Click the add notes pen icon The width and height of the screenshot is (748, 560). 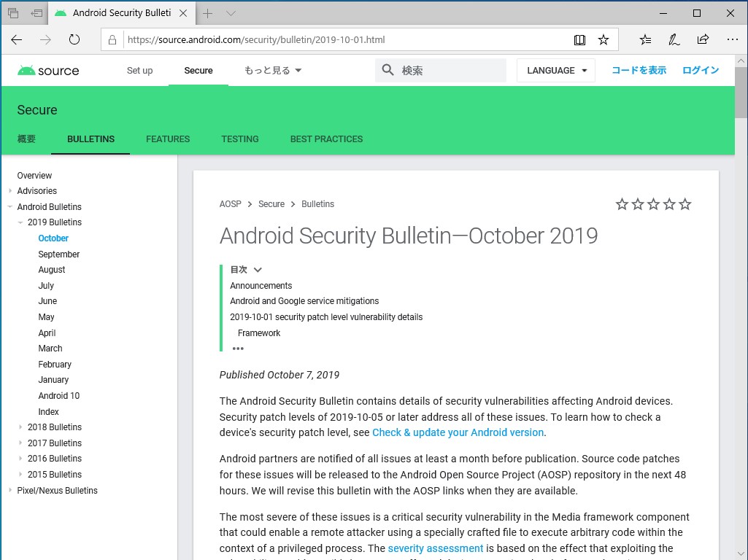[x=674, y=40]
